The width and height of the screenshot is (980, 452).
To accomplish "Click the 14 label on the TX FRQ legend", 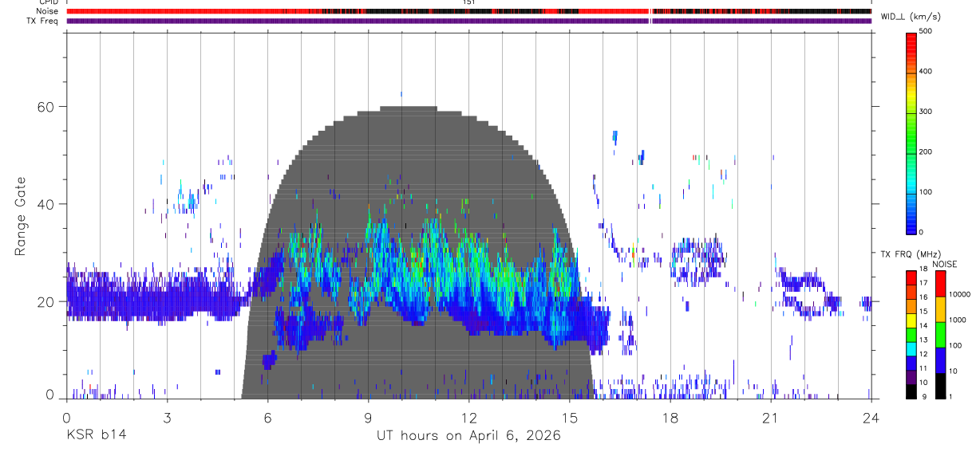I will click(x=923, y=325).
